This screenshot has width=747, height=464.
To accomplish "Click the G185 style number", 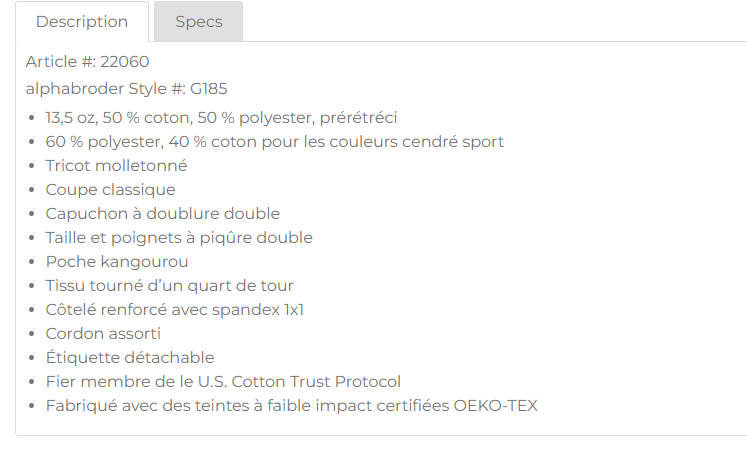I will click(x=208, y=88).
